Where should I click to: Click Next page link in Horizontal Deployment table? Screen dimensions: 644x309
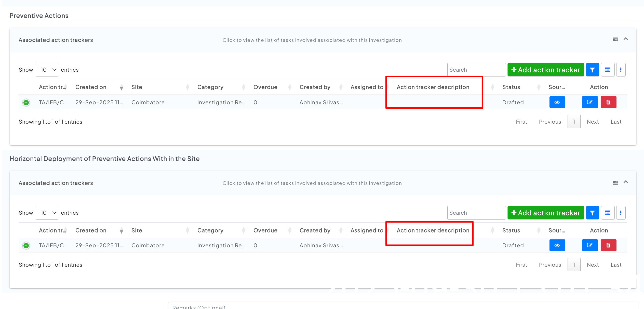(593, 265)
